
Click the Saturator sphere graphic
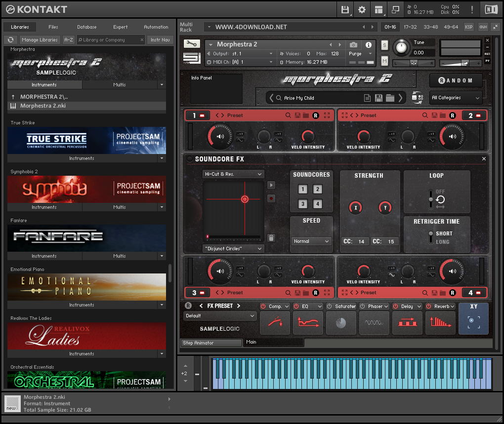(341, 323)
